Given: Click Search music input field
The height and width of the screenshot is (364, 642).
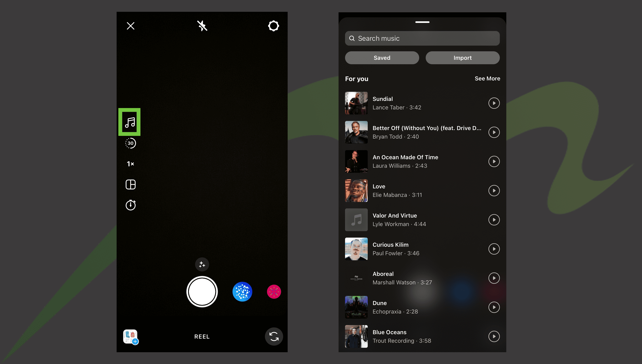Looking at the screenshot, I should click(x=422, y=38).
